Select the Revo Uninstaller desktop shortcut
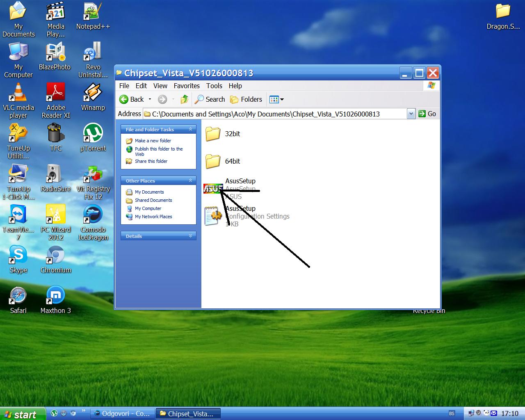 (x=93, y=60)
